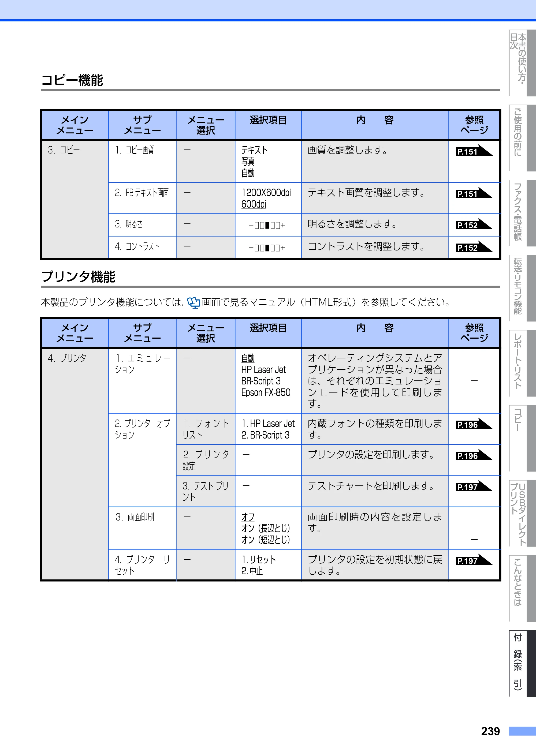
Task: Click the 3. 両面印刷 submenu cell
Action: click(142, 528)
